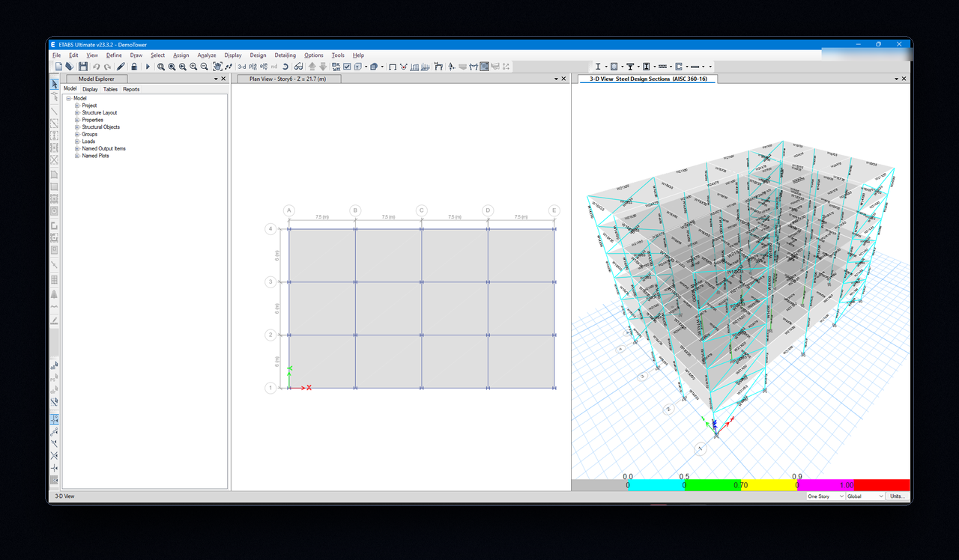The width and height of the screenshot is (959, 560).
Task: Click the New Model blank page icon
Action: [x=58, y=67]
